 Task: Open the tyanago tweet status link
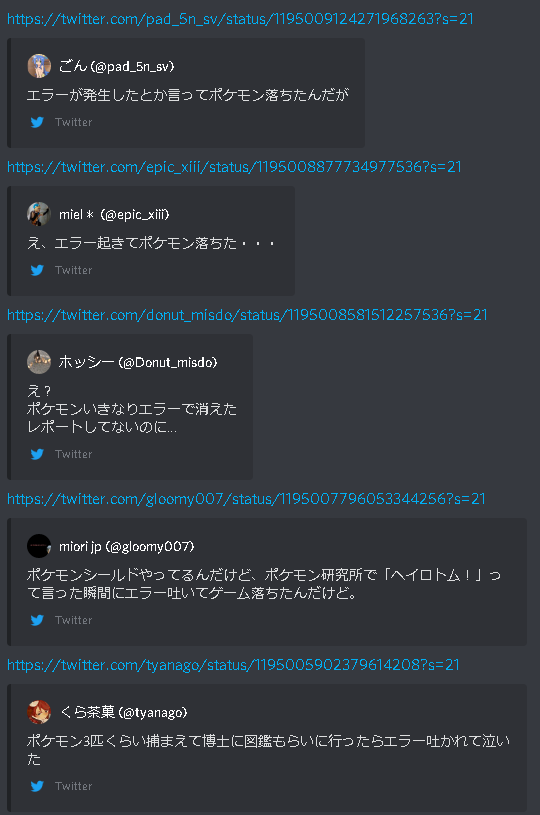[233, 665]
